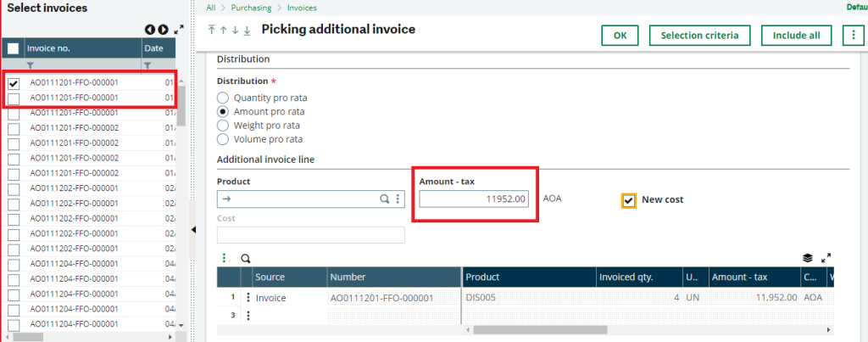Open the Product field lookup magnifier
Viewport: 868px width, 342px height.
pos(384,199)
